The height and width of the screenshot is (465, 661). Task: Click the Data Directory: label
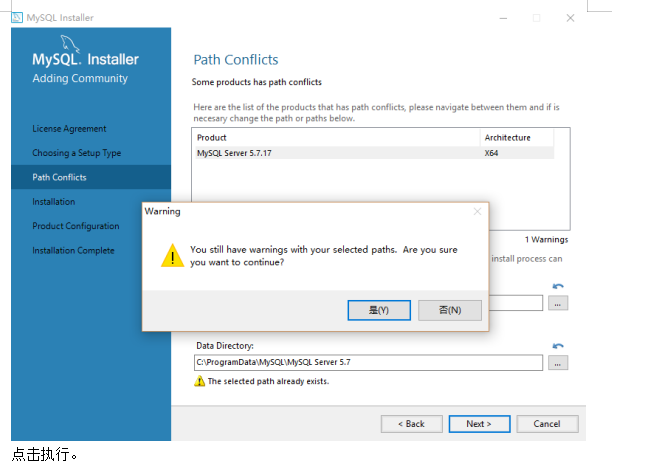click(225, 346)
